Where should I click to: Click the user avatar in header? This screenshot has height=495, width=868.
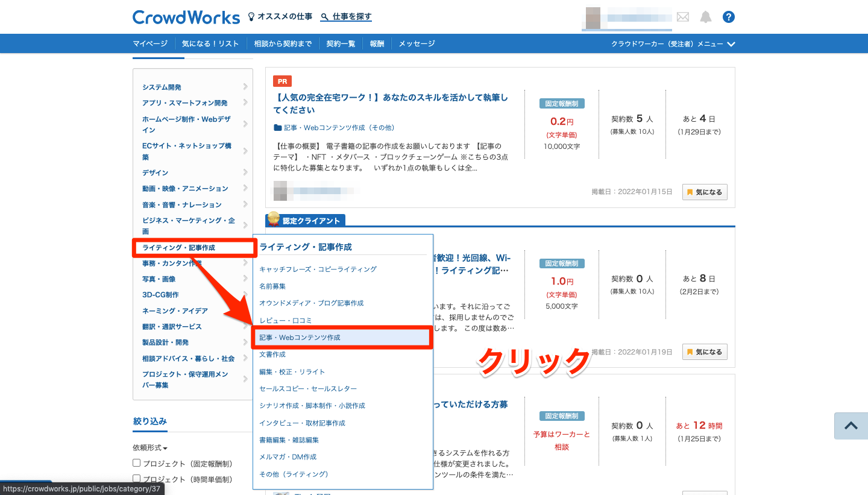pos(593,18)
